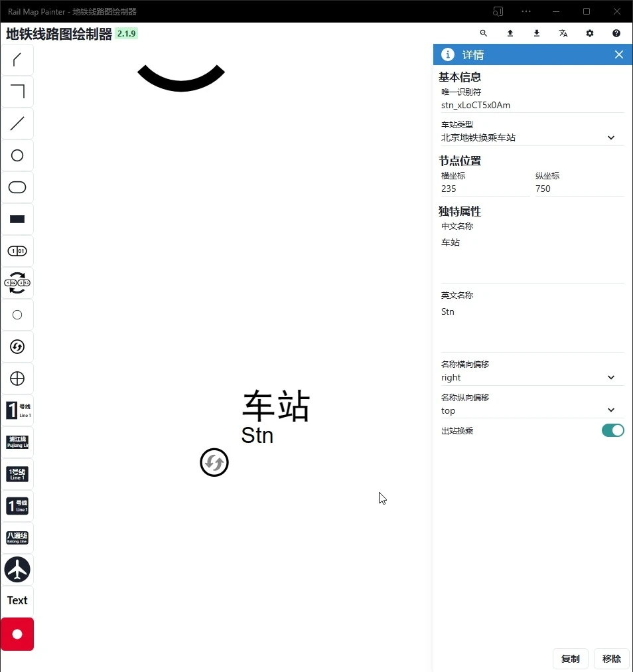Toggle the 出站换乘 switch off
Screen dimensions: 633x672
click(x=613, y=430)
